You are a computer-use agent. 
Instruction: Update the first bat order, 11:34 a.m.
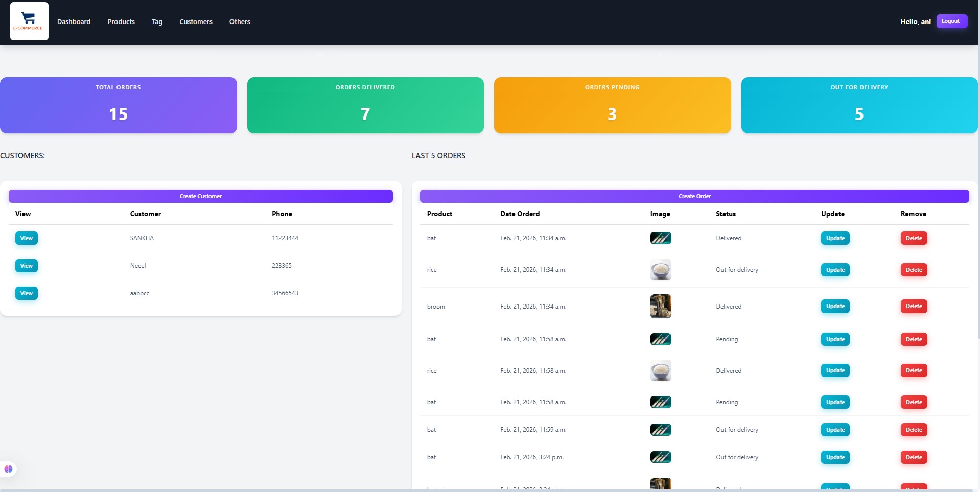point(835,238)
